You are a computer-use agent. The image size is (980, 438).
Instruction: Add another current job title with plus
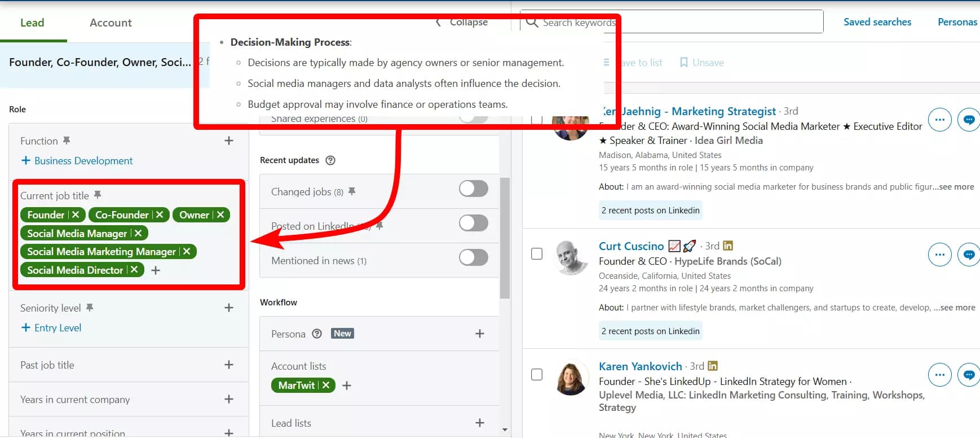[x=156, y=270]
